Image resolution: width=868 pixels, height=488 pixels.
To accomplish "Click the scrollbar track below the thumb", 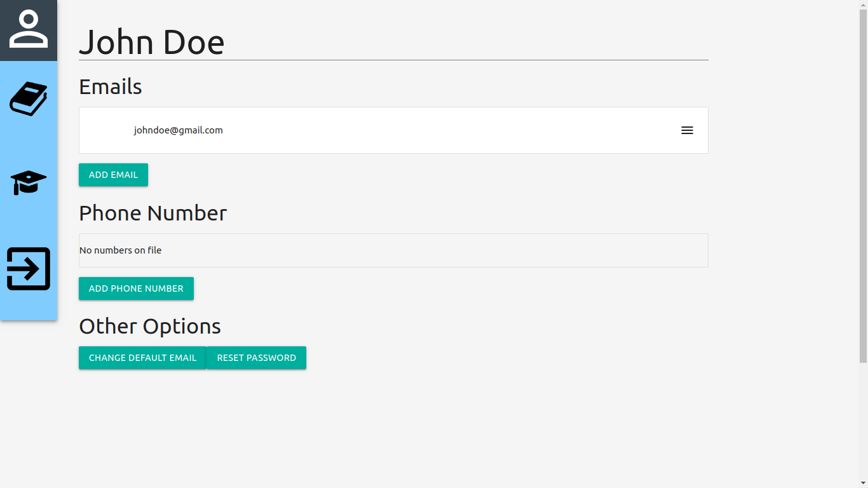I will 863,421.
